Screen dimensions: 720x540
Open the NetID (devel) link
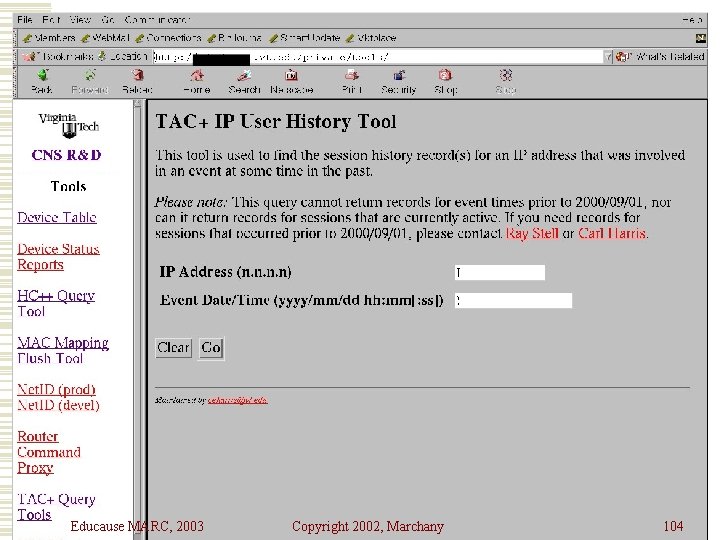(x=58, y=405)
